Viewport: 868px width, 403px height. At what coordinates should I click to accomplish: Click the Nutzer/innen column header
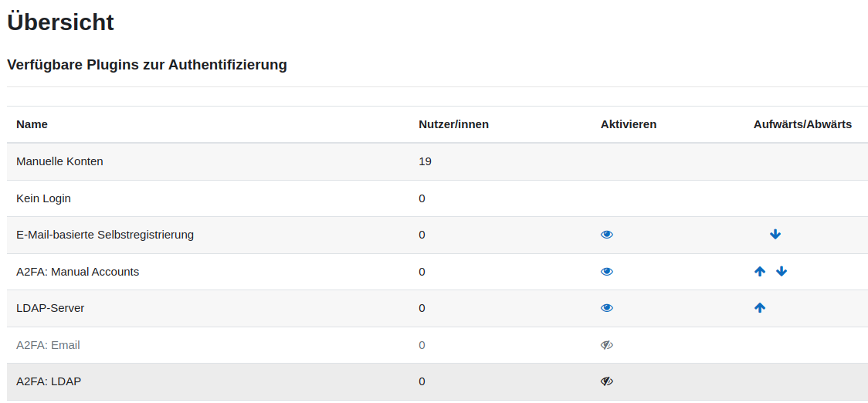click(453, 124)
